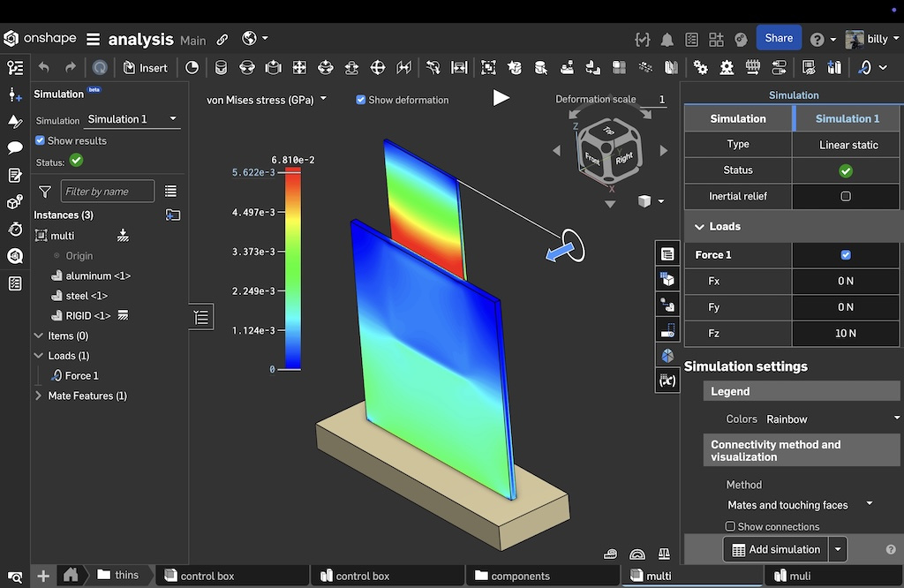The width and height of the screenshot is (904, 588).
Task: Open the notifications bell icon
Action: pyautogui.click(x=667, y=39)
